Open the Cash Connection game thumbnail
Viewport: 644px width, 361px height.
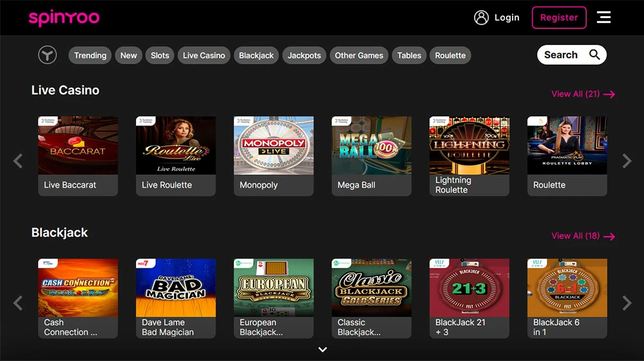coord(78,288)
